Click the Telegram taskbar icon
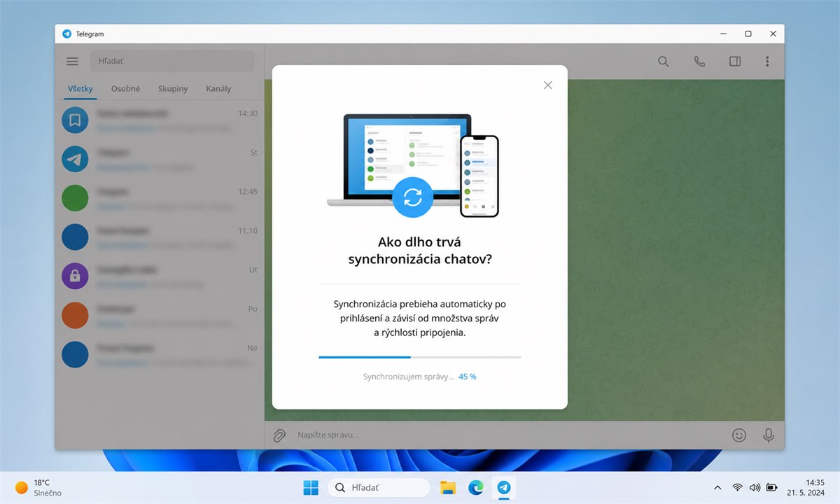The width and height of the screenshot is (840, 504). click(503, 487)
